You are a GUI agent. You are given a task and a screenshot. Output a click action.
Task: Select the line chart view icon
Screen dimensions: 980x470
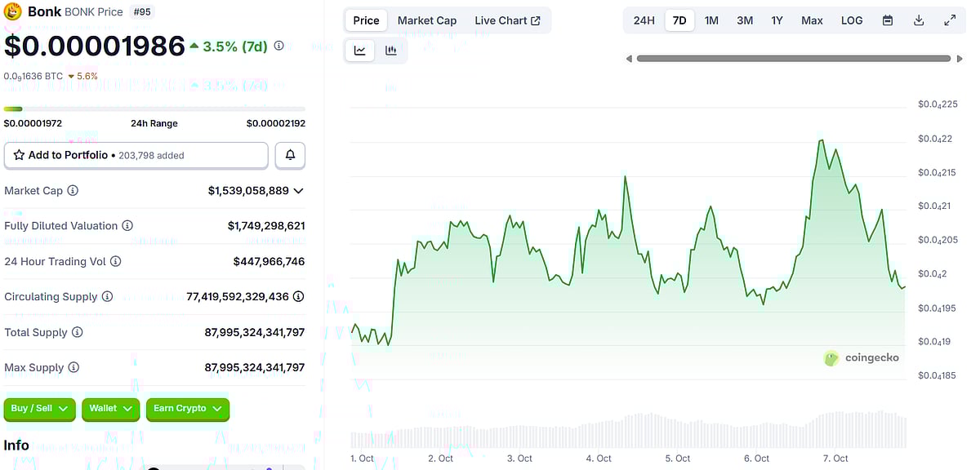(359, 50)
